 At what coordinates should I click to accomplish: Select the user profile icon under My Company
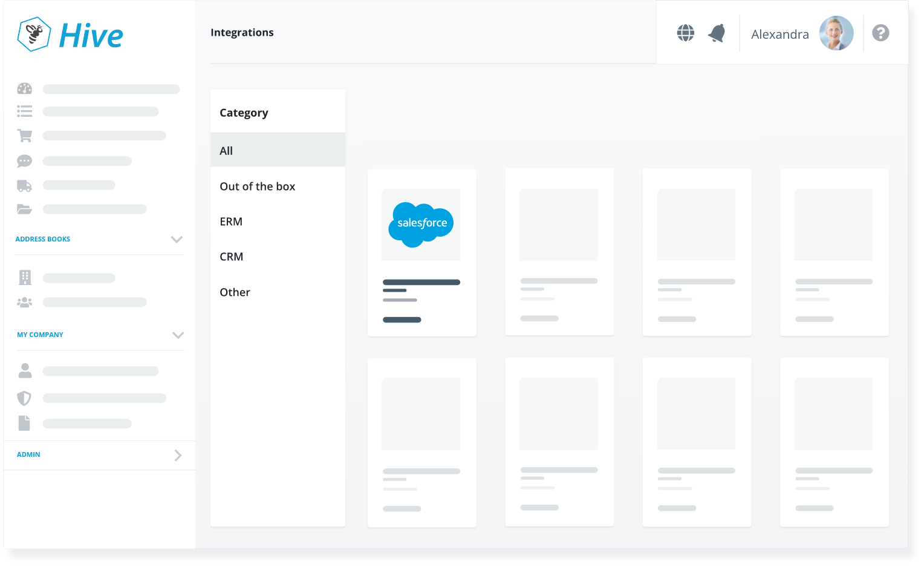pyautogui.click(x=25, y=370)
